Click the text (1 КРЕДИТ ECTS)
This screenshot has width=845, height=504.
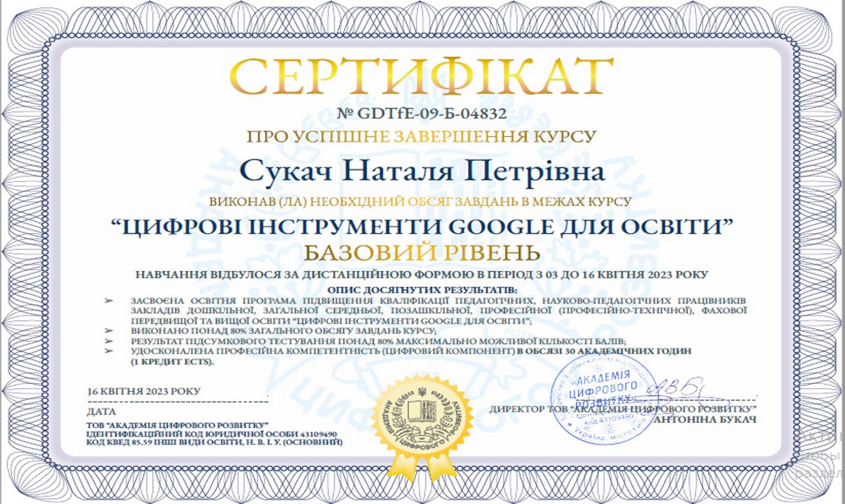[172, 362]
